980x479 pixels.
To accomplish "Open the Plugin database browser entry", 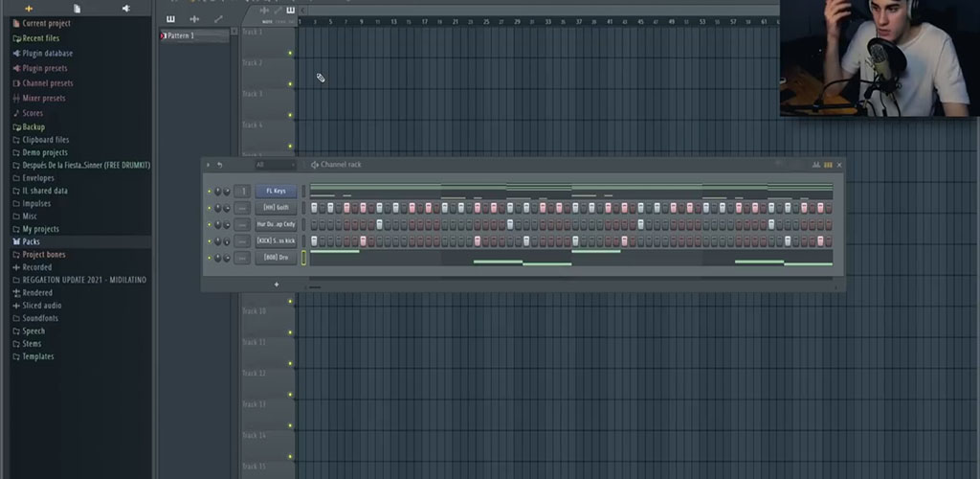I will [48, 53].
